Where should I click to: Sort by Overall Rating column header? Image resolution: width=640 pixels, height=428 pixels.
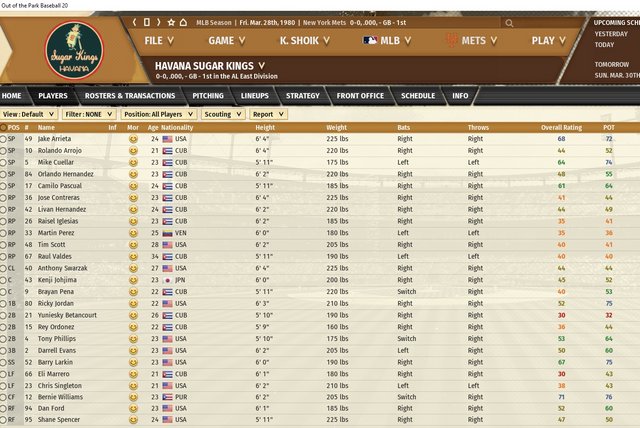click(x=561, y=128)
